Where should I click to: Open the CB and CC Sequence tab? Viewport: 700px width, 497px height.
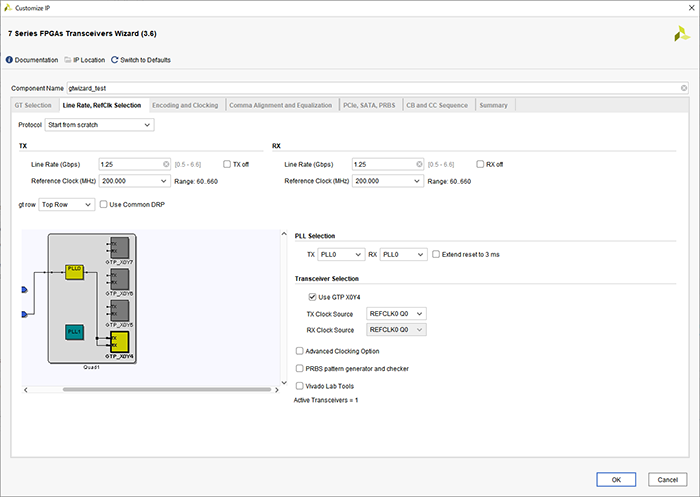click(x=437, y=105)
